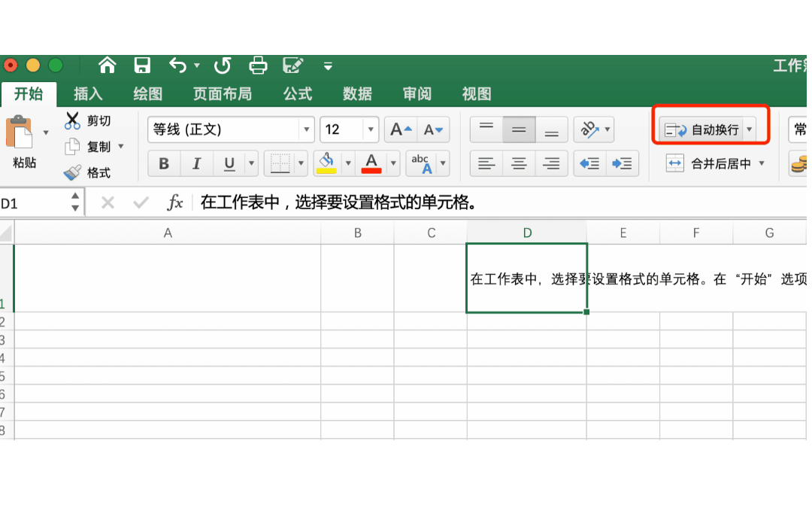Align text left
The height and width of the screenshot is (520, 812).
(x=486, y=164)
